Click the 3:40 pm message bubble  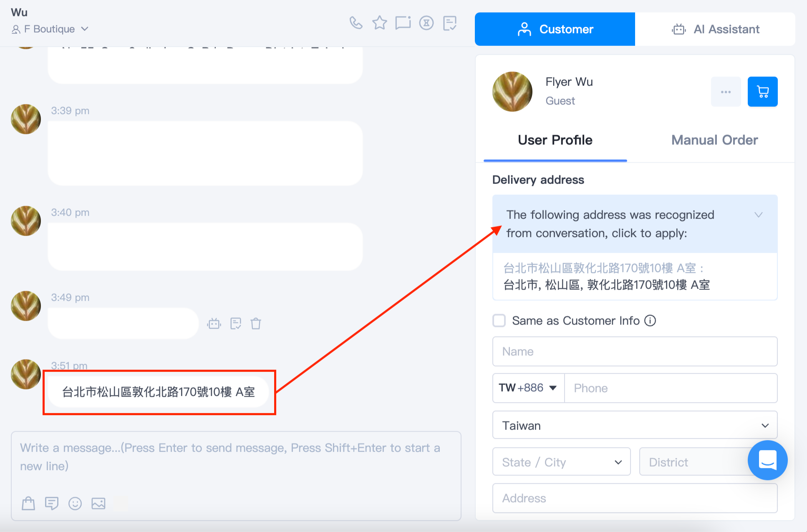click(205, 247)
